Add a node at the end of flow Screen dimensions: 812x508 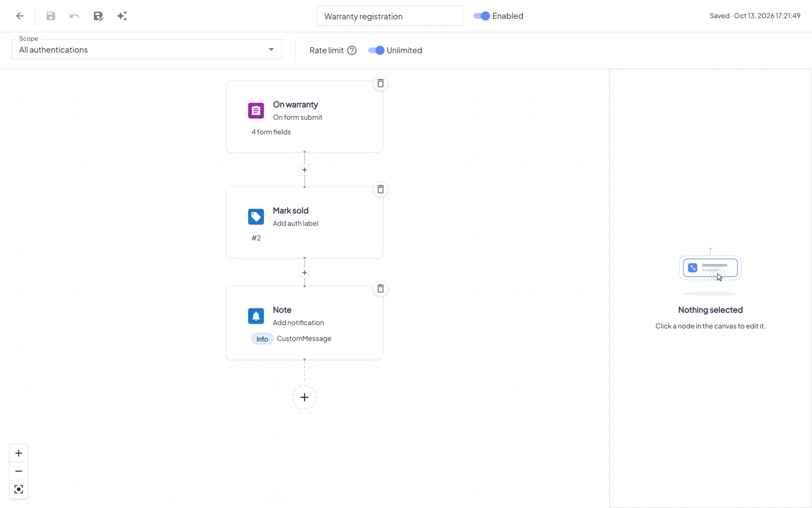304,397
